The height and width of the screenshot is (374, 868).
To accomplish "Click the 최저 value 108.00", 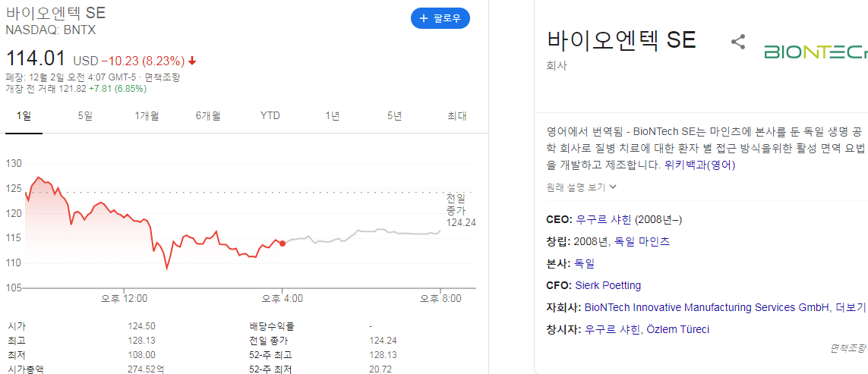I will pos(141,355).
